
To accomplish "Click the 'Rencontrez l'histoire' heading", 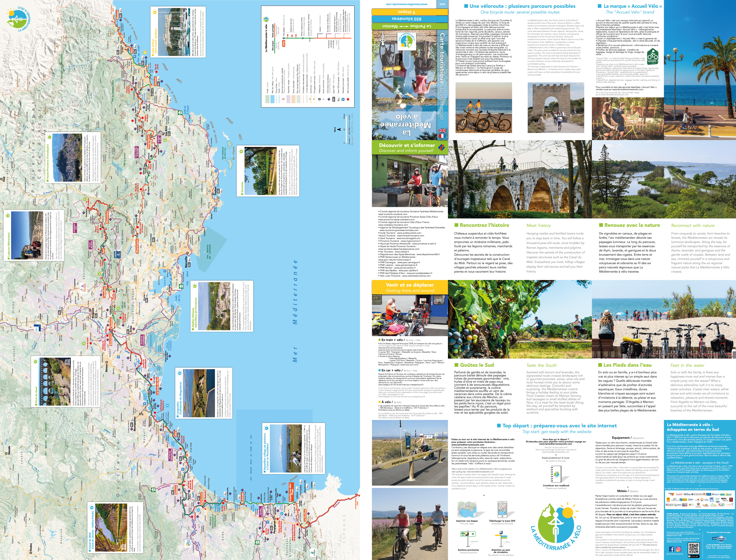I will pyautogui.click(x=482, y=225).
